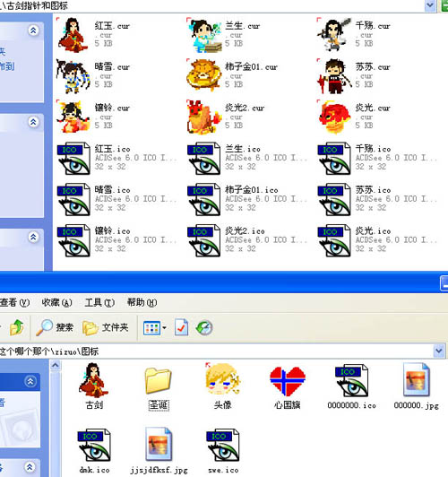
Task: Open the 心国旗 heart flag folder
Action: 288,388
